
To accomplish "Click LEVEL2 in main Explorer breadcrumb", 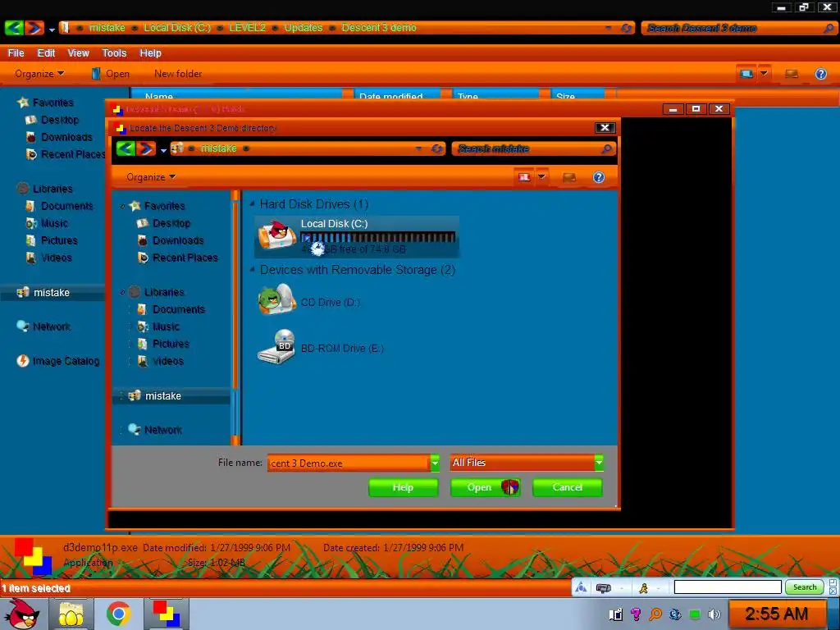I will 247,27.
